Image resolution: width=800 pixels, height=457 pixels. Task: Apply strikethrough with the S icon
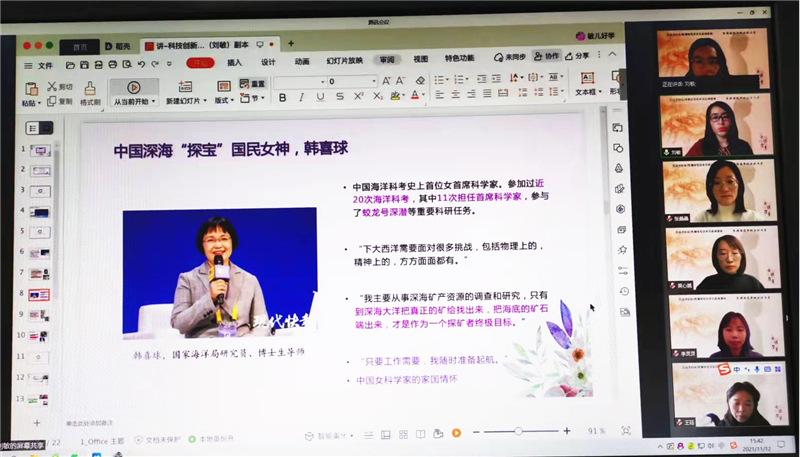340,97
